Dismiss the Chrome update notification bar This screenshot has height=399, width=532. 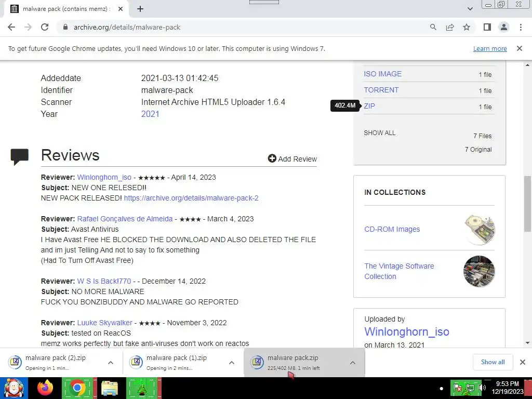(520, 48)
